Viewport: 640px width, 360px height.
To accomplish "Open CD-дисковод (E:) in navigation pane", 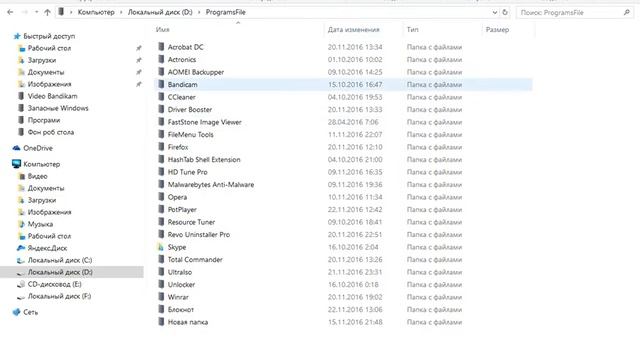I will tap(54, 284).
